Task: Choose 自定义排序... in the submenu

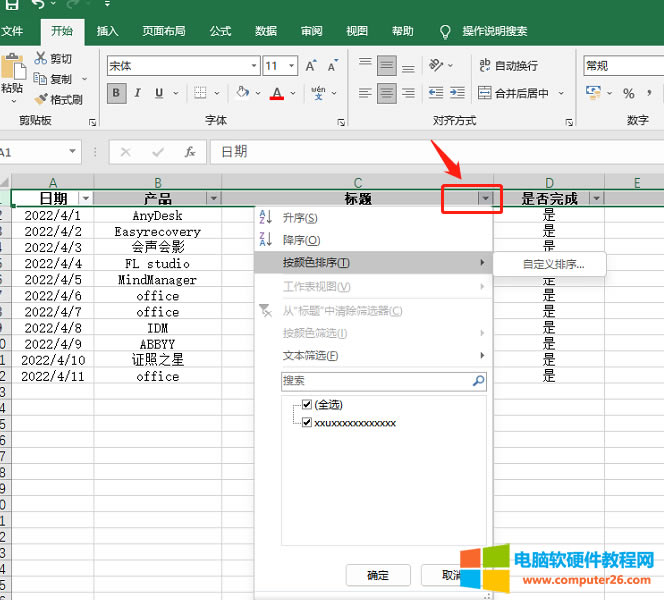Action: [x=553, y=265]
